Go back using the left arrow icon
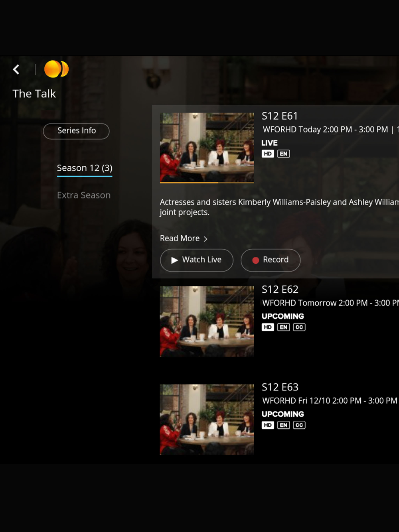 pyautogui.click(x=16, y=69)
